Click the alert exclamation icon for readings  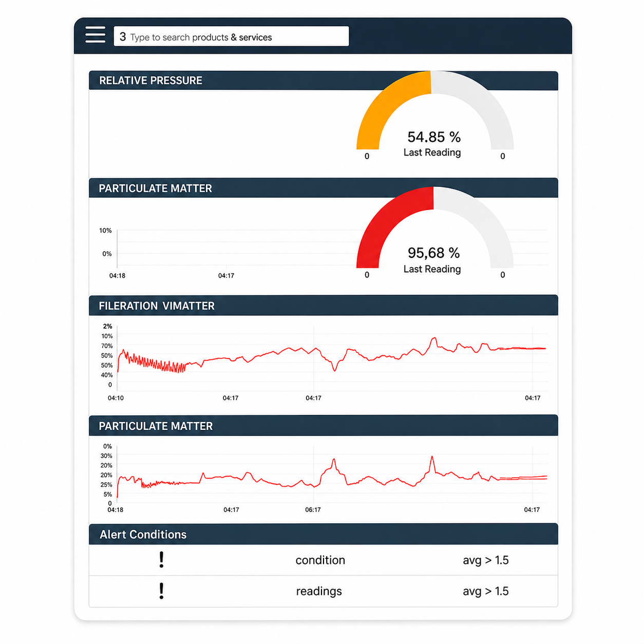pos(161,591)
